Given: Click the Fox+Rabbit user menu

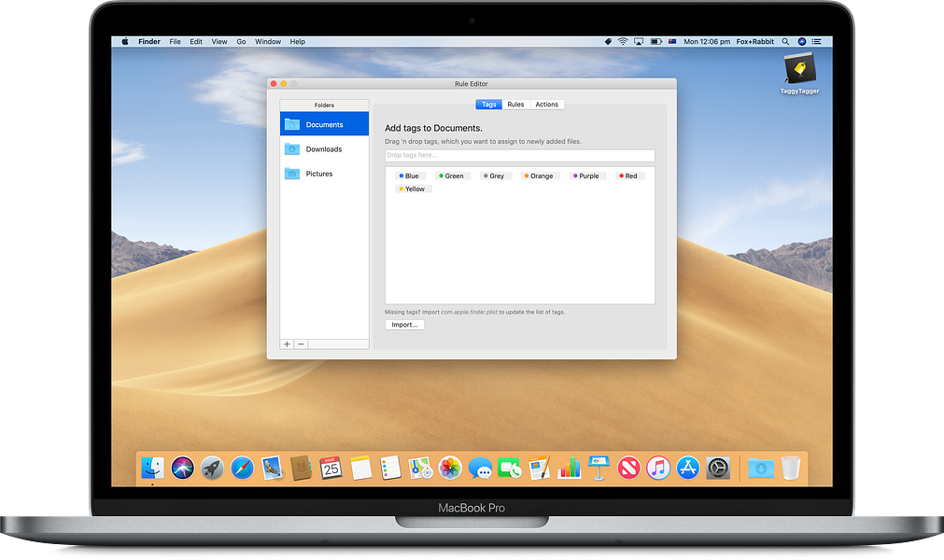Looking at the screenshot, I should (755, 41).
